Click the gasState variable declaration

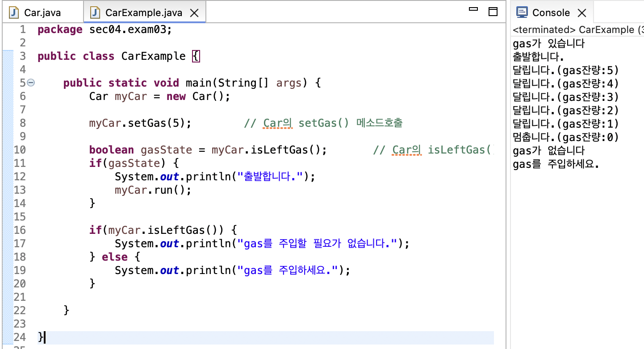point(166,150)
